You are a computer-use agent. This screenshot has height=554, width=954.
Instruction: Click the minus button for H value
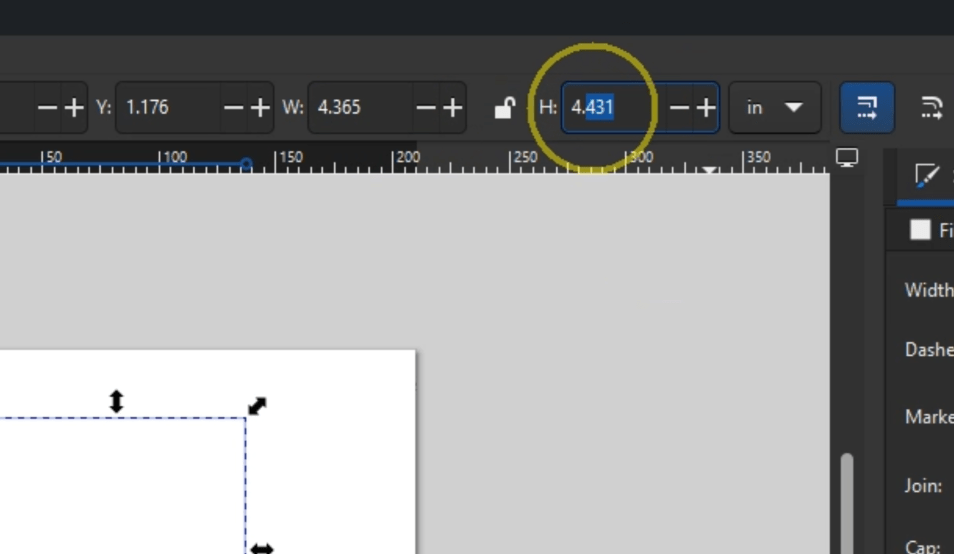[679, 107]
